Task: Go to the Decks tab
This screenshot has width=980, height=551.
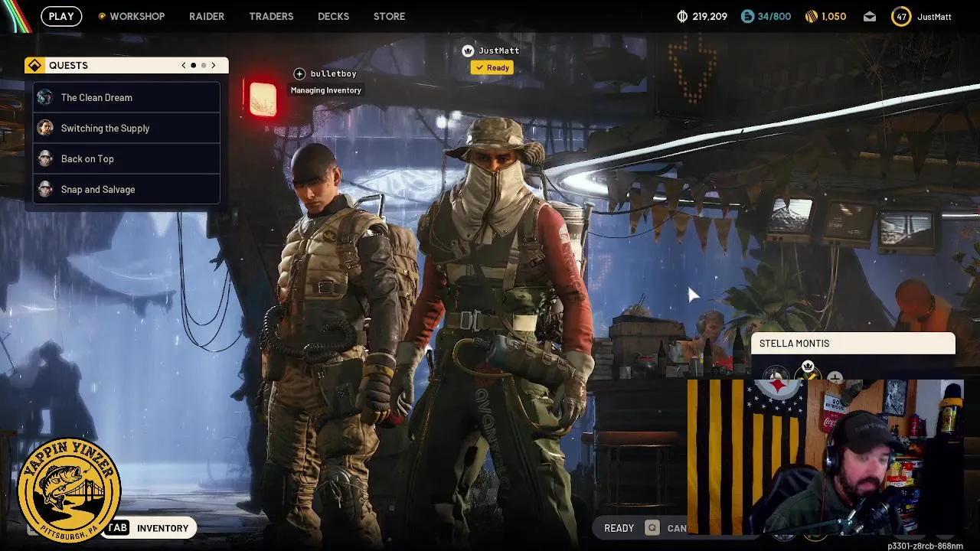Action: pyautogui.click(x=333, y=16)
